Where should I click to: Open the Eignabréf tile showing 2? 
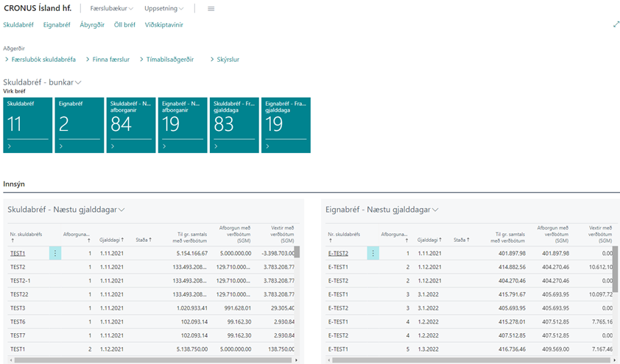pyautogui.click(x=79, y=125)
